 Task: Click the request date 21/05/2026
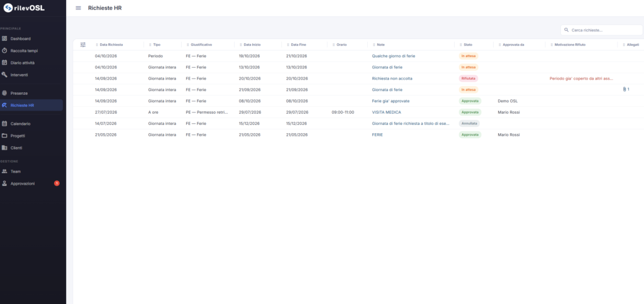(x=106, y=134)
